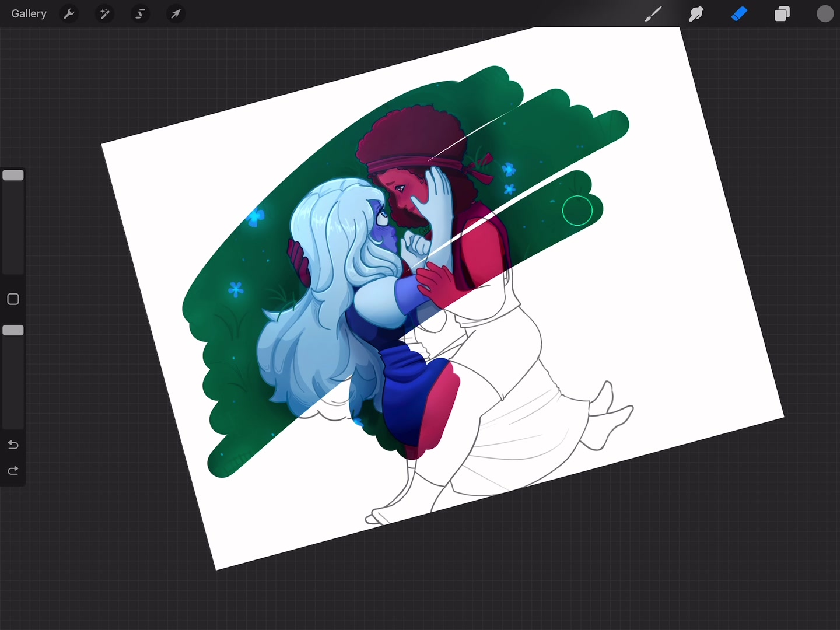Click the brush size slider handle

[x=13, y=175]
